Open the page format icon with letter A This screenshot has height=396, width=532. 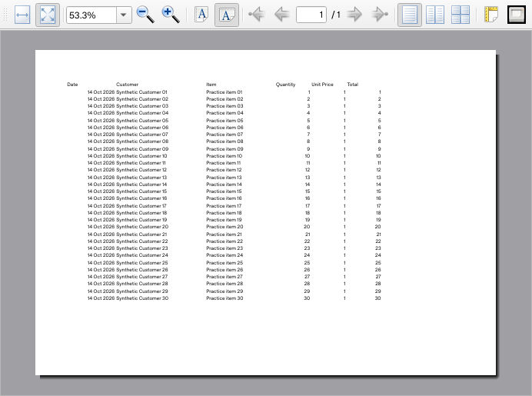point(201,15)
